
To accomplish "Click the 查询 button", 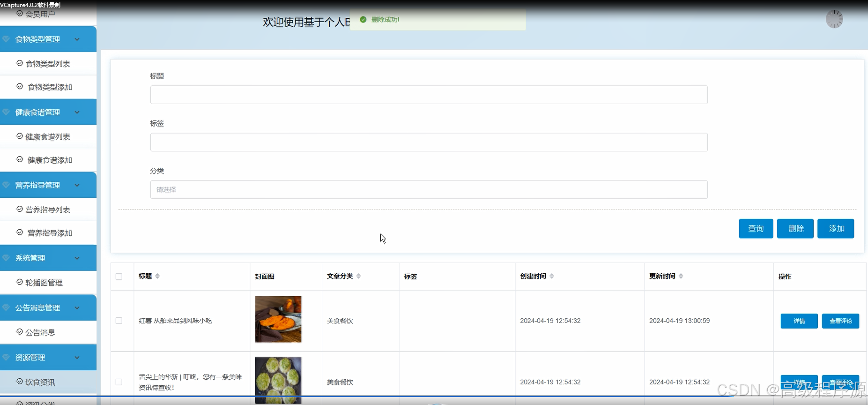I will click(x=756, y=228).
